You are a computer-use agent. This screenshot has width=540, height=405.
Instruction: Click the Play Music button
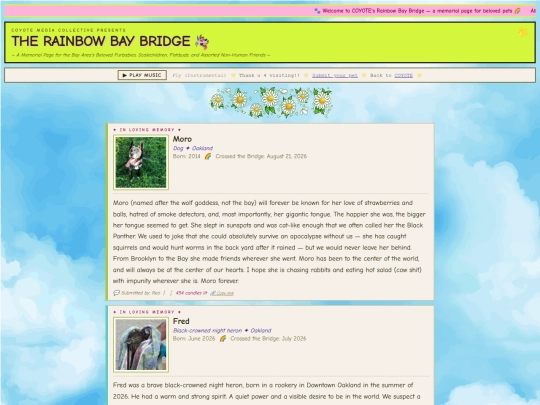click(x=142, y=75)
